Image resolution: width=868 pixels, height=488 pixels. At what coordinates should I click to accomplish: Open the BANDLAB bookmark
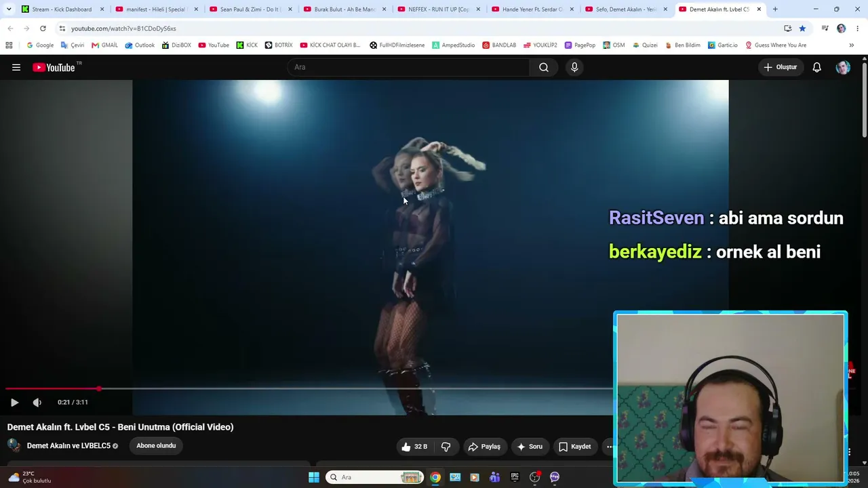pos(499,45)
